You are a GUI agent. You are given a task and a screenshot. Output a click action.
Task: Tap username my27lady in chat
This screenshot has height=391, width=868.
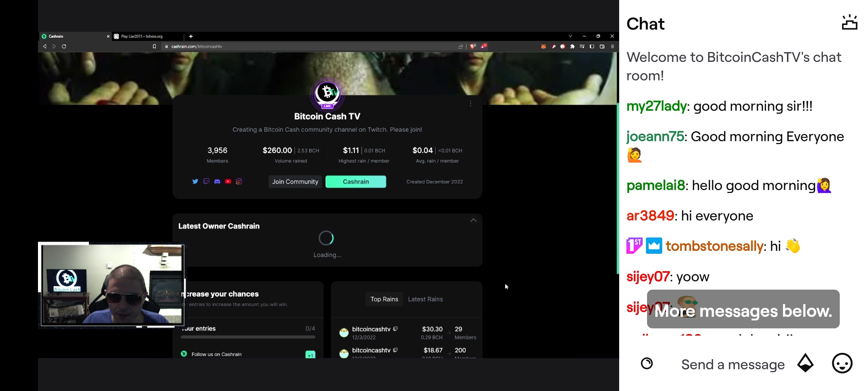tap(656, 106)
